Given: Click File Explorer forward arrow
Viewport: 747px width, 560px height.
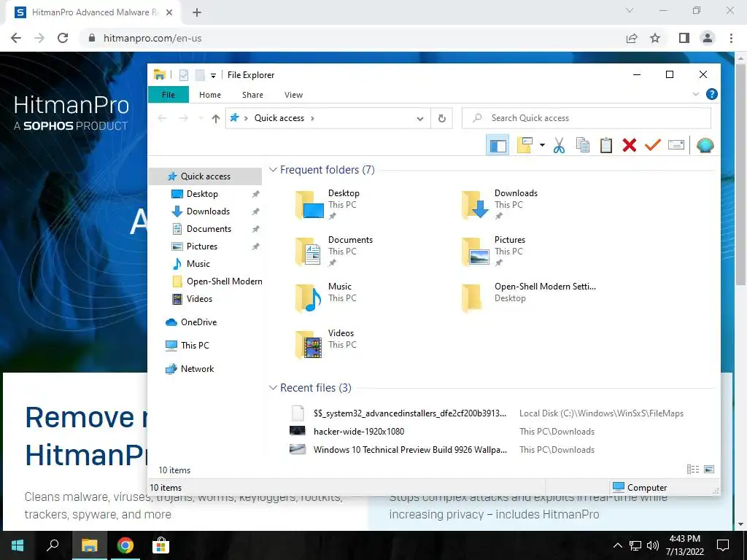Looking at the screenshot, I should (183, 118).
